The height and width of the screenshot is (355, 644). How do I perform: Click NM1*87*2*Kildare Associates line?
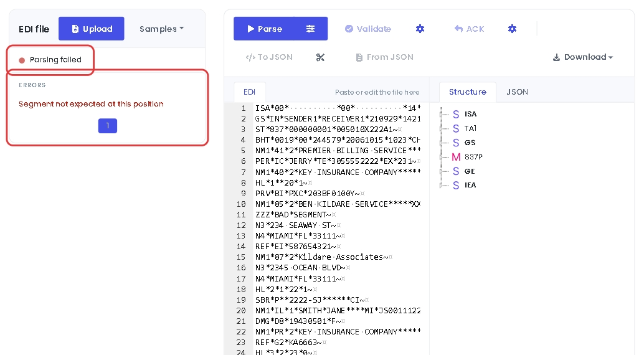point(324,257)
